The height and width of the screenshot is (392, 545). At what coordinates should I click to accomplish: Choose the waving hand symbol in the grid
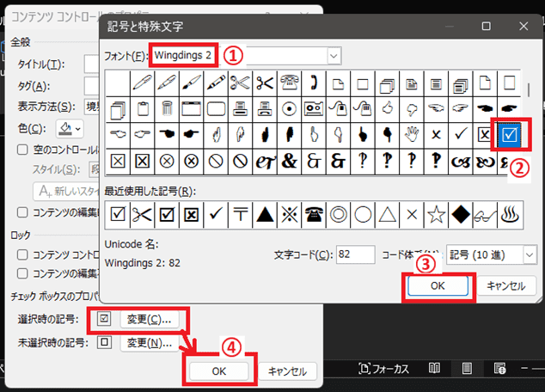(x=413, y=134)
